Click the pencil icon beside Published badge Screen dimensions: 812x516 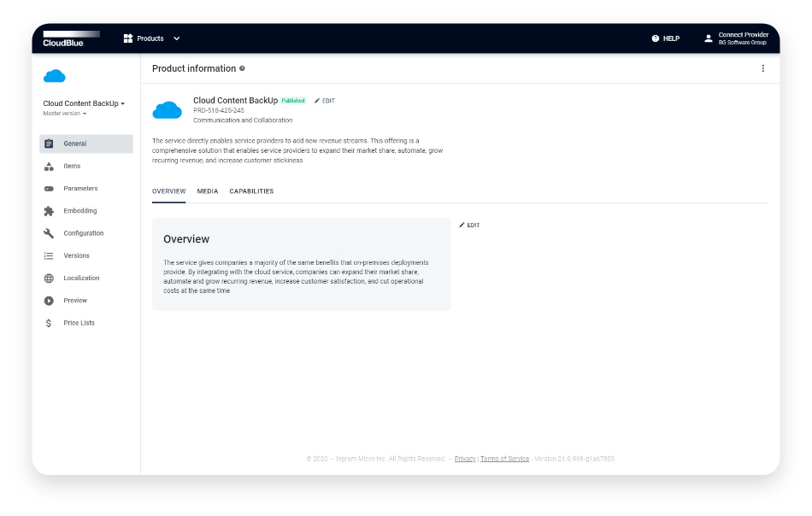(x=317, y=101)
